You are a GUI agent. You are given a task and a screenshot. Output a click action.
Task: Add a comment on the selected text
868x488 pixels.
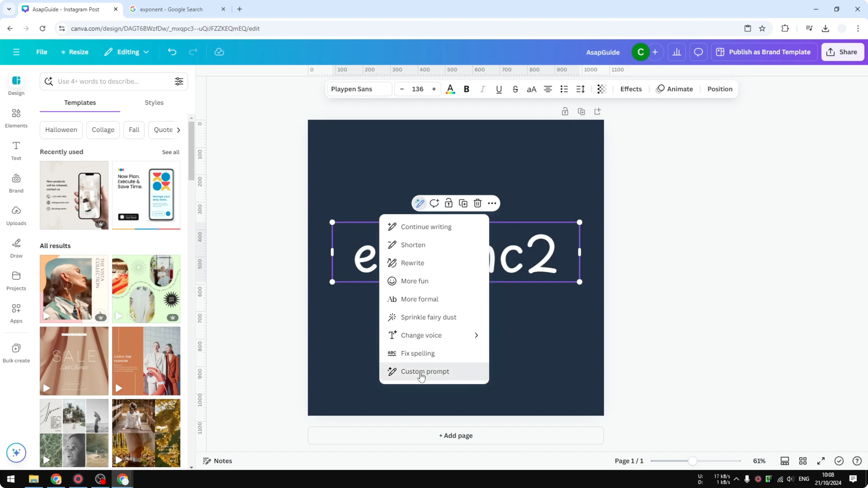[x=434, y=203]
